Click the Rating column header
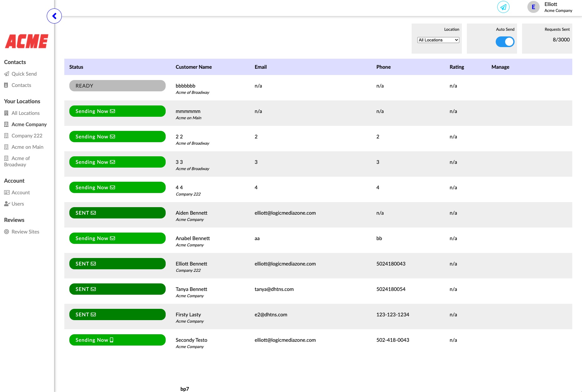 coord(457,67)
